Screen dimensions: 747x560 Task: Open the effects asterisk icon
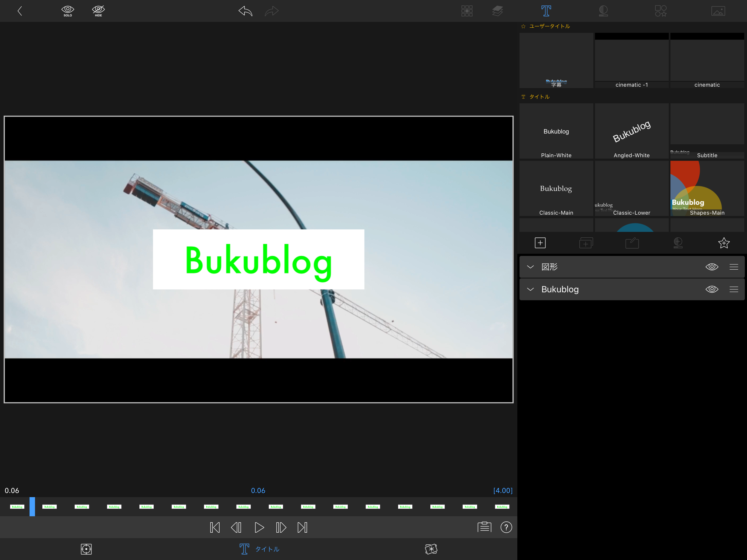coord(431,549)
